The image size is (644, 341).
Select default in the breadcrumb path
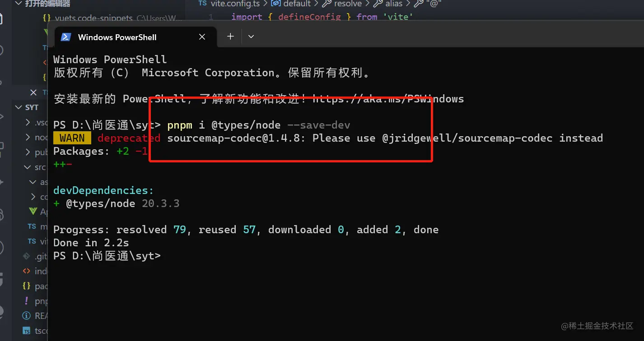298,4
